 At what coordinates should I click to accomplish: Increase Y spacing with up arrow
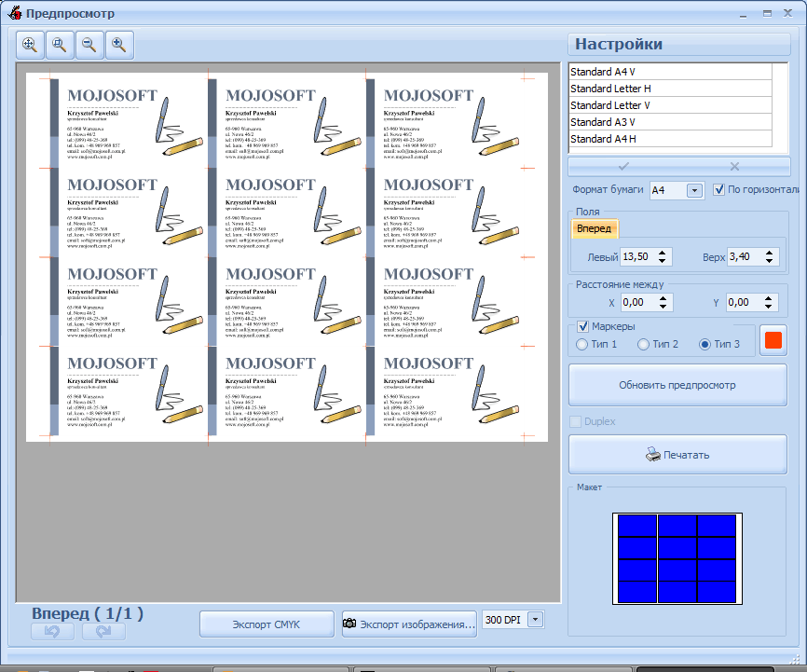click(x=769, y=298)
